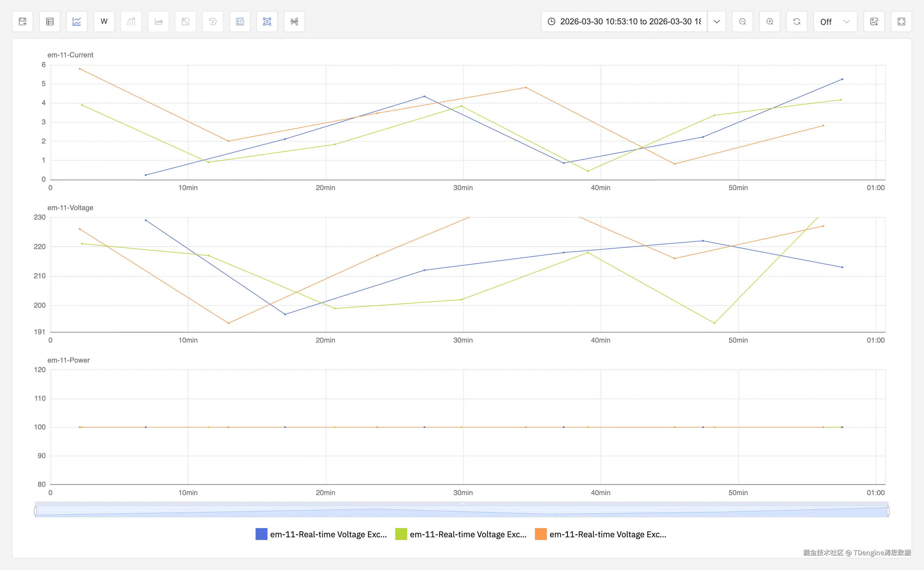Image resolution: width=924 pixels, height=570 pixels.
Task: Click the restore zoom reset icon
Action: [213, 21]
